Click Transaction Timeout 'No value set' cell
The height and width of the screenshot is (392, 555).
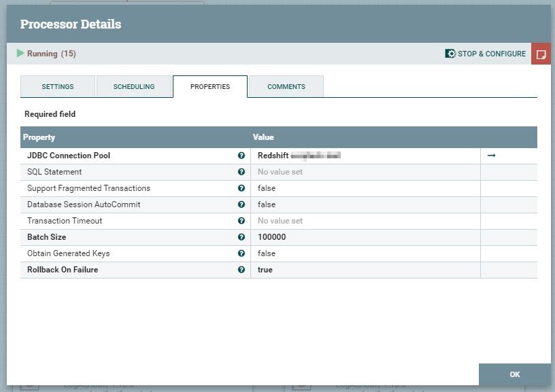point(365,221)
